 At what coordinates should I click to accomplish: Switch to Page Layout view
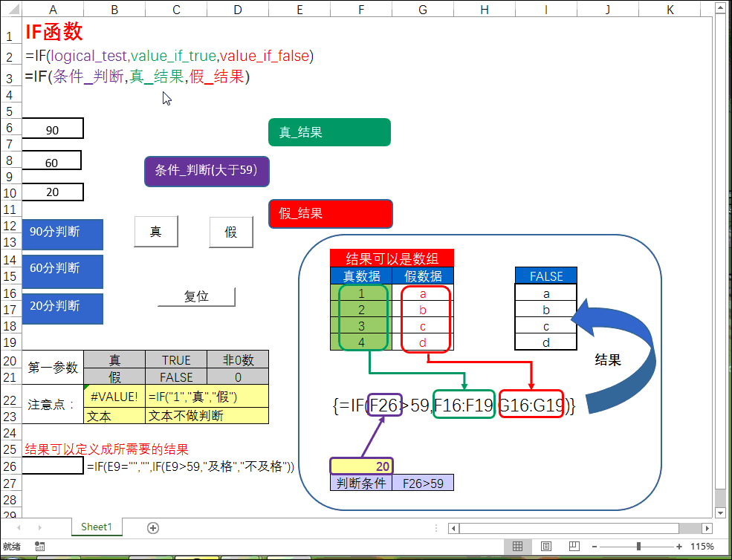pyautogui.click(x=546, y=547)
